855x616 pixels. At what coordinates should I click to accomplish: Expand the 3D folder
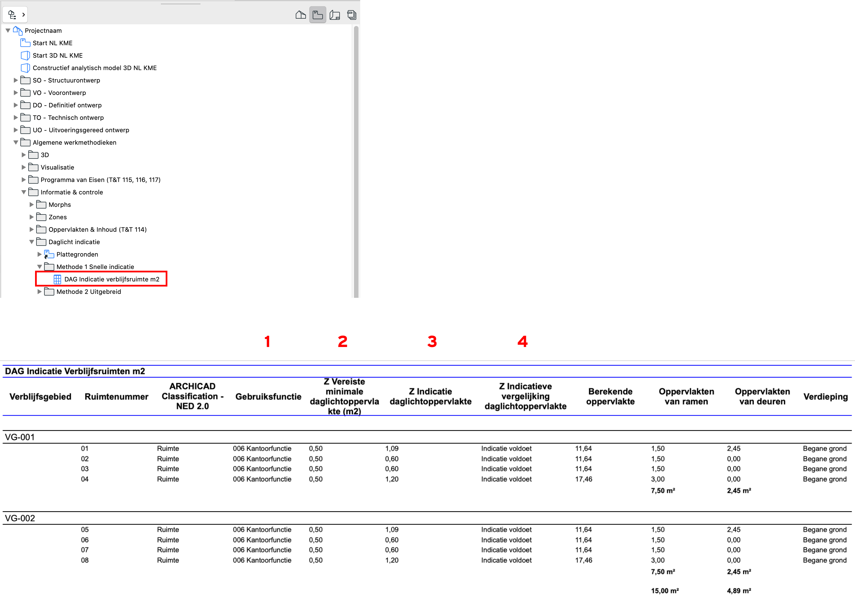[23, 155]
